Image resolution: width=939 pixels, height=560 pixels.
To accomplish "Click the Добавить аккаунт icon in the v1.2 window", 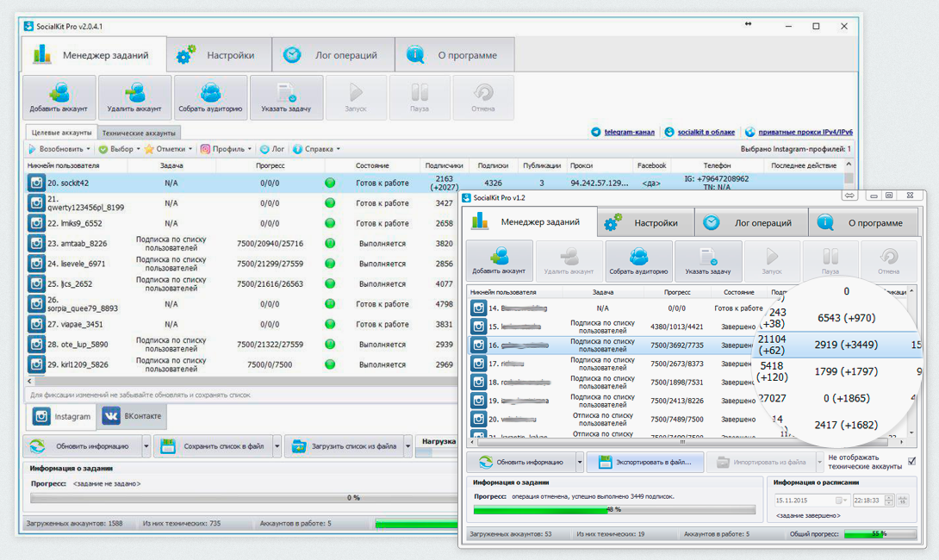I will (499, 256).
